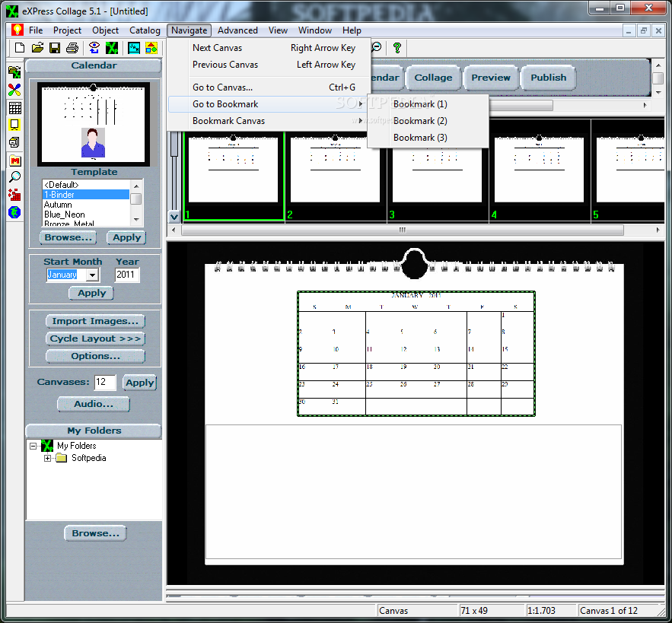Click the Options... button
672x623 pixels.
point(95,356)
